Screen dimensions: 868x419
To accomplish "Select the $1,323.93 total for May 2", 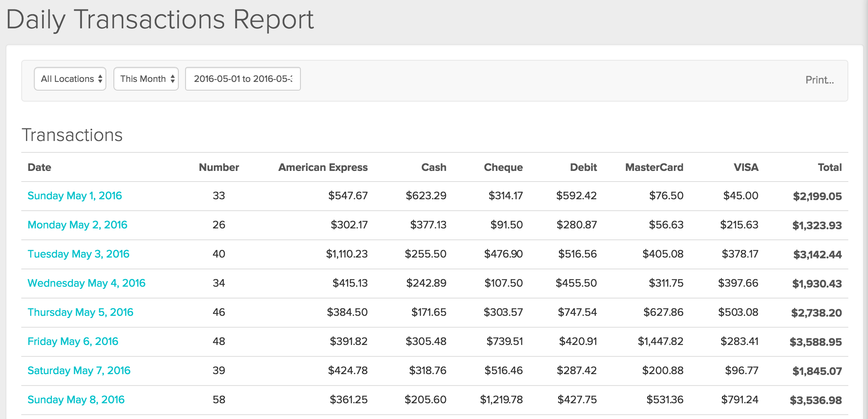I will [817, 225].
